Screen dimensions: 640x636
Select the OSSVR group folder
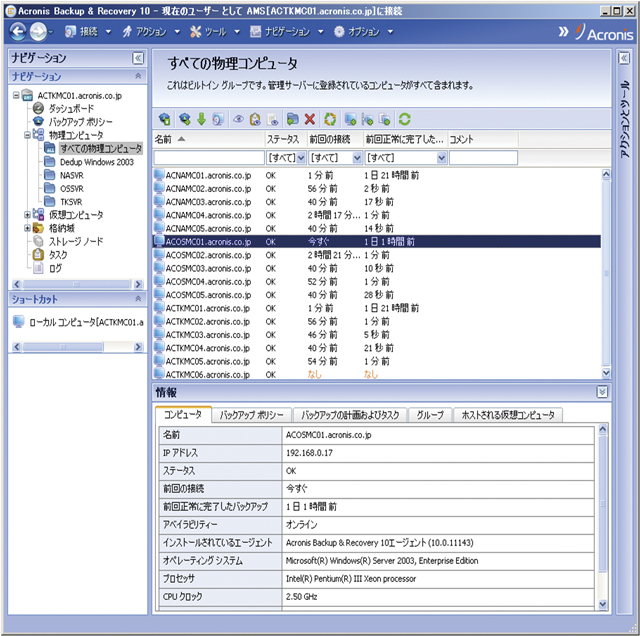[71, 189]
